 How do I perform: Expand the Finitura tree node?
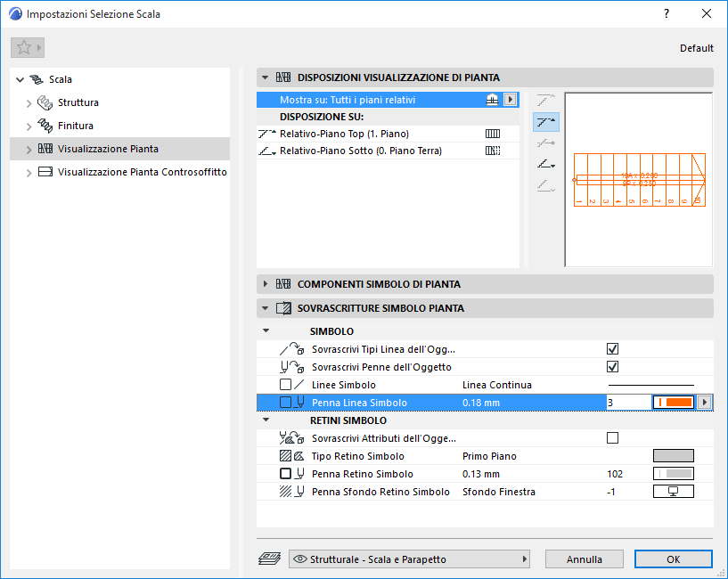(x=29, y=126)
